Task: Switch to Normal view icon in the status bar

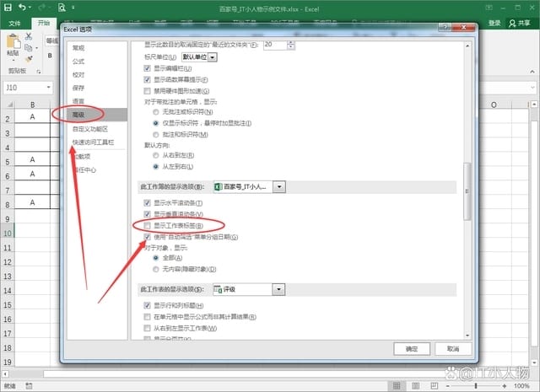Action: (397, 386)
